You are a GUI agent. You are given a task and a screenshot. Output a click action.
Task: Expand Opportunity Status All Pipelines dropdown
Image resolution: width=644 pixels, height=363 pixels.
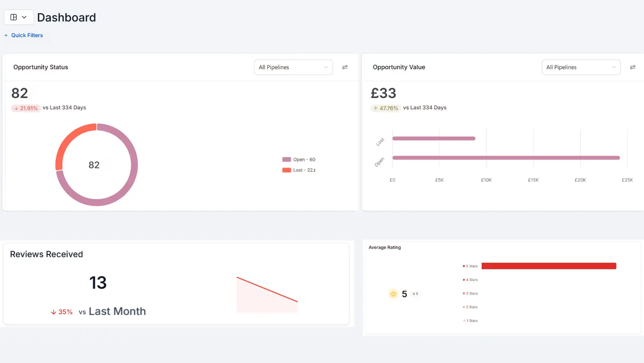293,67
